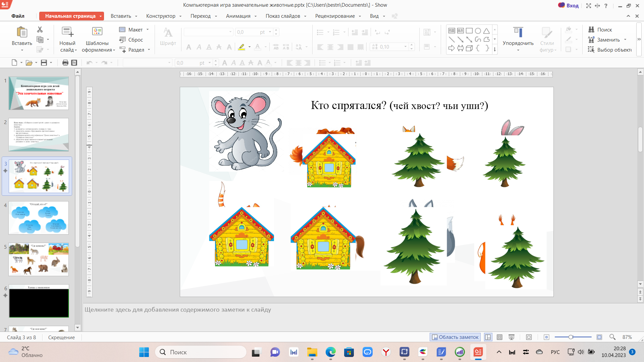Open the Файл menu

[x=18, y=16]
